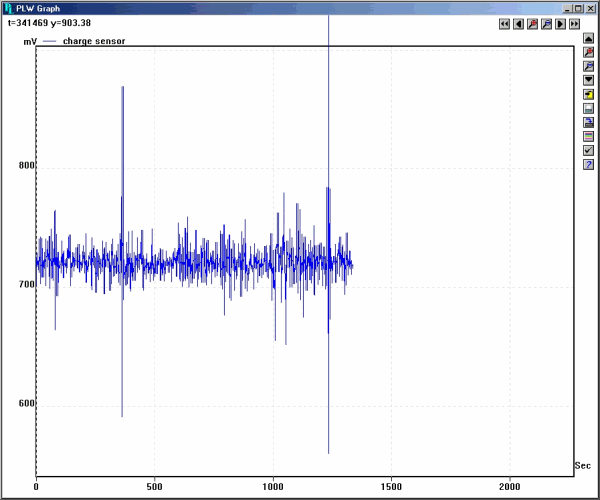This screenshot has height=500, width=600.
Task: Click the blue legend line swatch
Action: point(49,42)
